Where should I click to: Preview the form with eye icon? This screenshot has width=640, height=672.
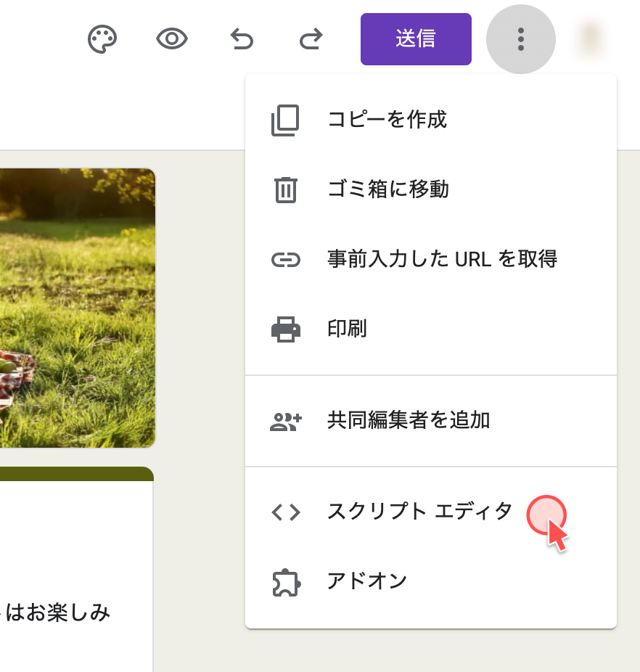[171, 39]
